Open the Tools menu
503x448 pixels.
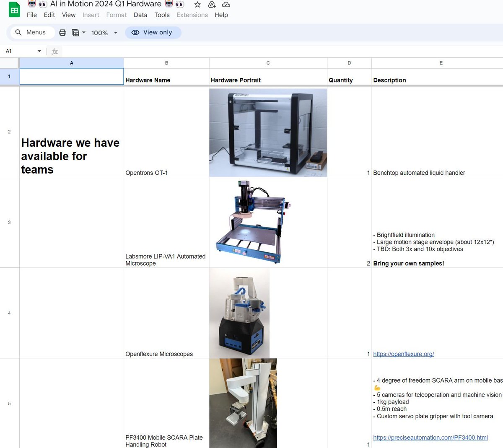point(162,15)
